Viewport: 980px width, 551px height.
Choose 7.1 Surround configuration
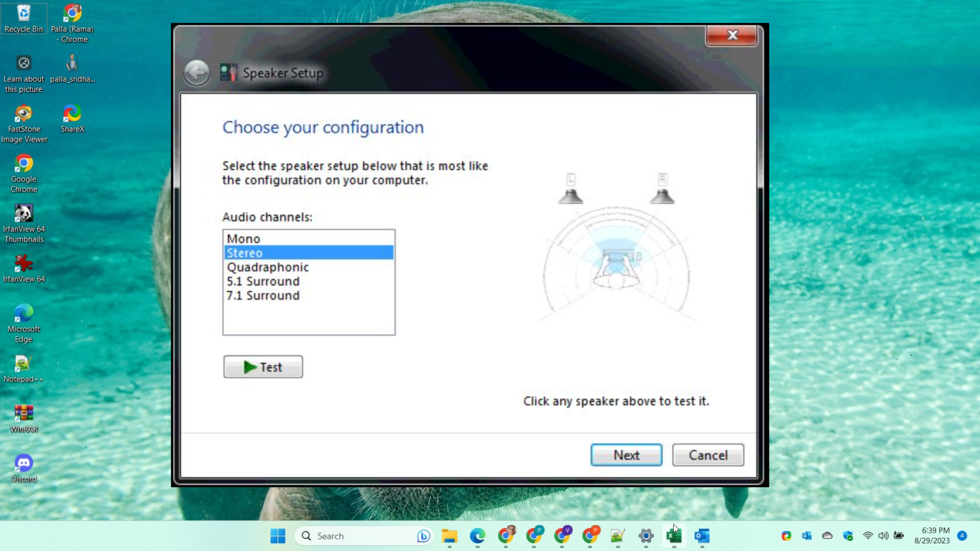[x=263, y=295]
